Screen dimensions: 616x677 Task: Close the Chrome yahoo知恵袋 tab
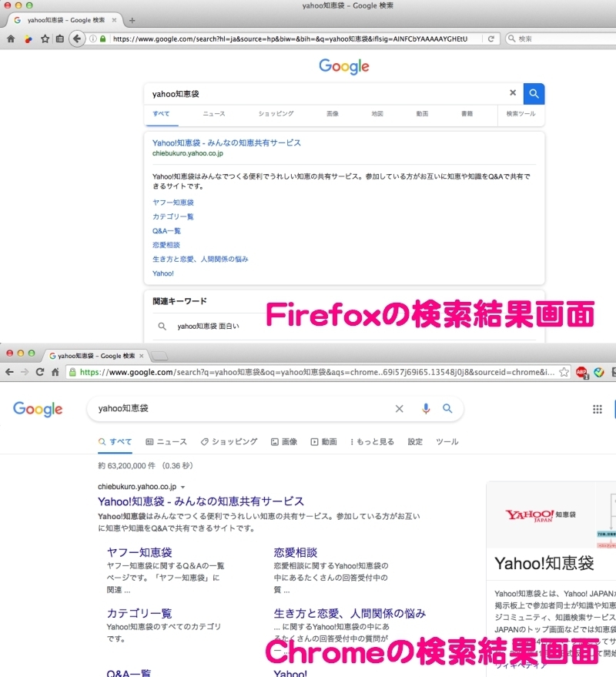coord(141,356)
